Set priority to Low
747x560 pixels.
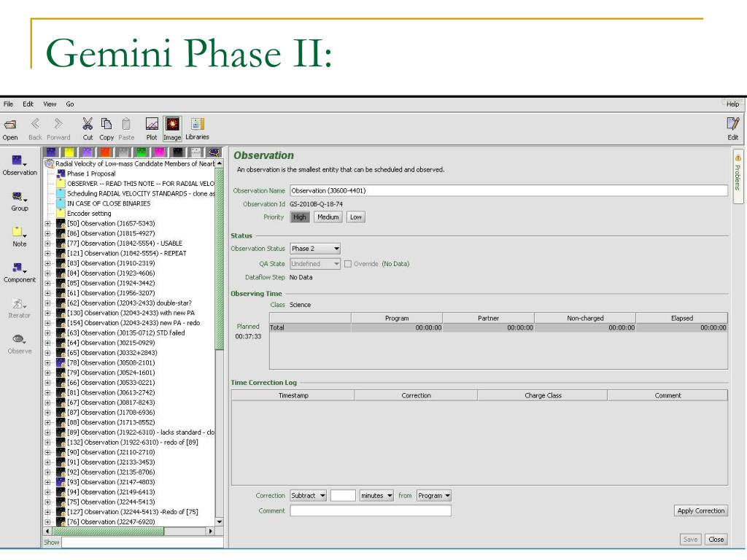pyautogui.click(x=356, y=217)
